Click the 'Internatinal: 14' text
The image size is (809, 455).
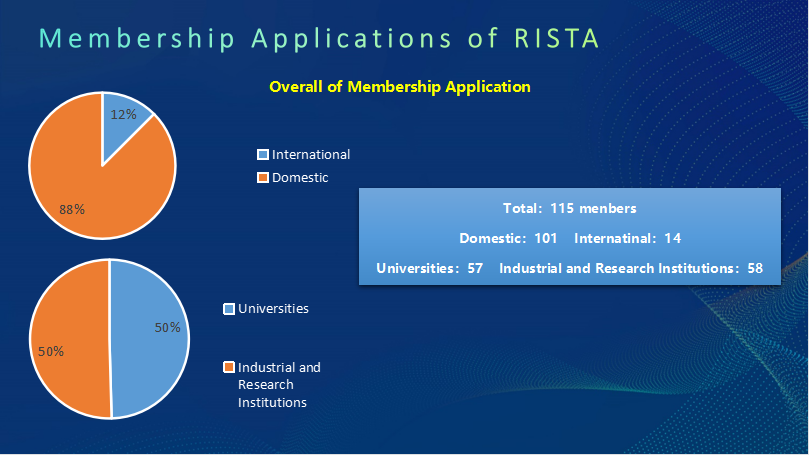(x=627, y=238)
